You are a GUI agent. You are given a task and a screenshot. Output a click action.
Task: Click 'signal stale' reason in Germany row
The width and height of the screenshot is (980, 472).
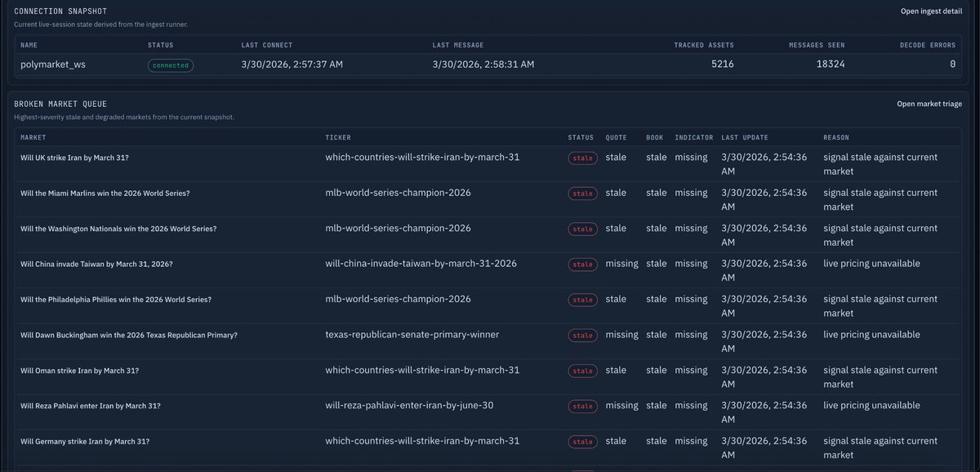pyautogui.click(x=880, y=448)
